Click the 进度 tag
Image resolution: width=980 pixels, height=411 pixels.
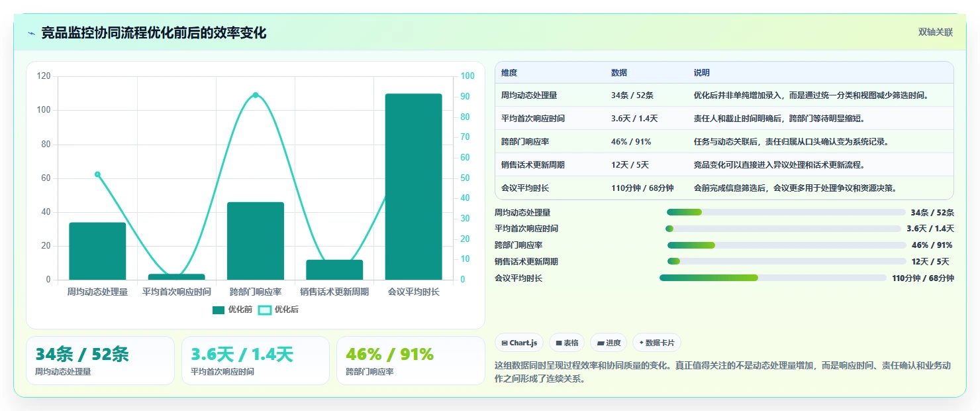609,343
